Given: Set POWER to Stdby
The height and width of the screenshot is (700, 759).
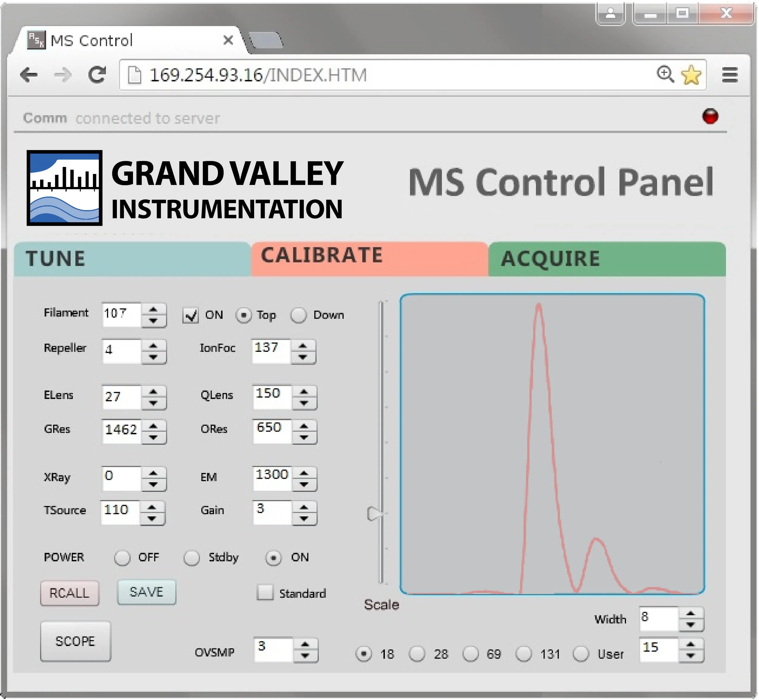Looking at the screenshot, I should pyautogui.click(x=192, y=558).
